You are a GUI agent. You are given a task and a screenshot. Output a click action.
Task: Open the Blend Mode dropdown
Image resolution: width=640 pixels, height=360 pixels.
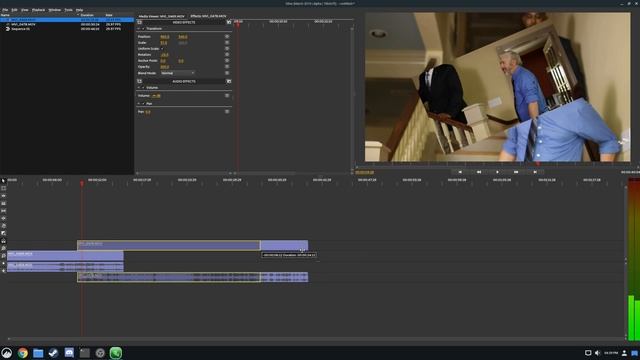point(178,73)
